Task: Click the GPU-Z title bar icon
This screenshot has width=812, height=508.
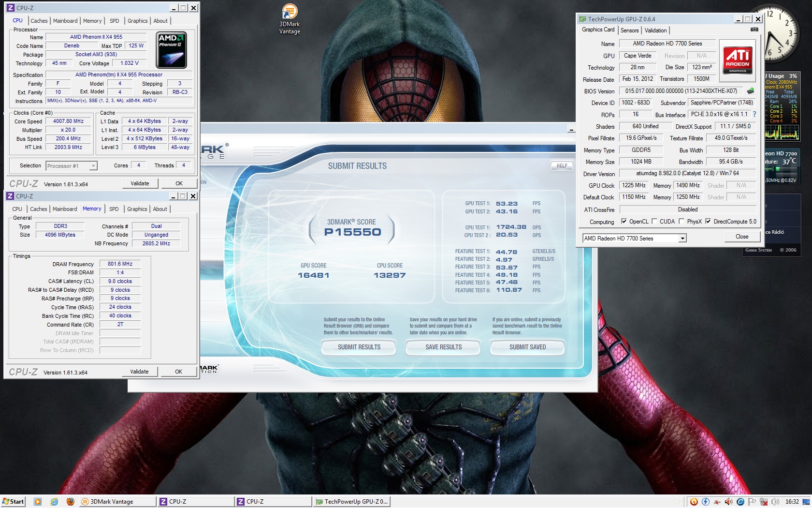Action: [582, 19]
